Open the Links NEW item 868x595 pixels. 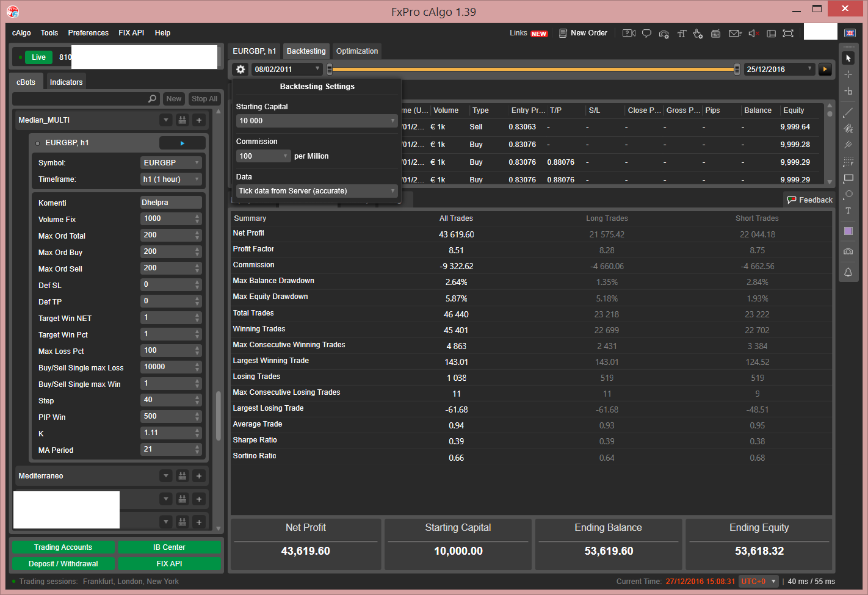tap(529, 33)
